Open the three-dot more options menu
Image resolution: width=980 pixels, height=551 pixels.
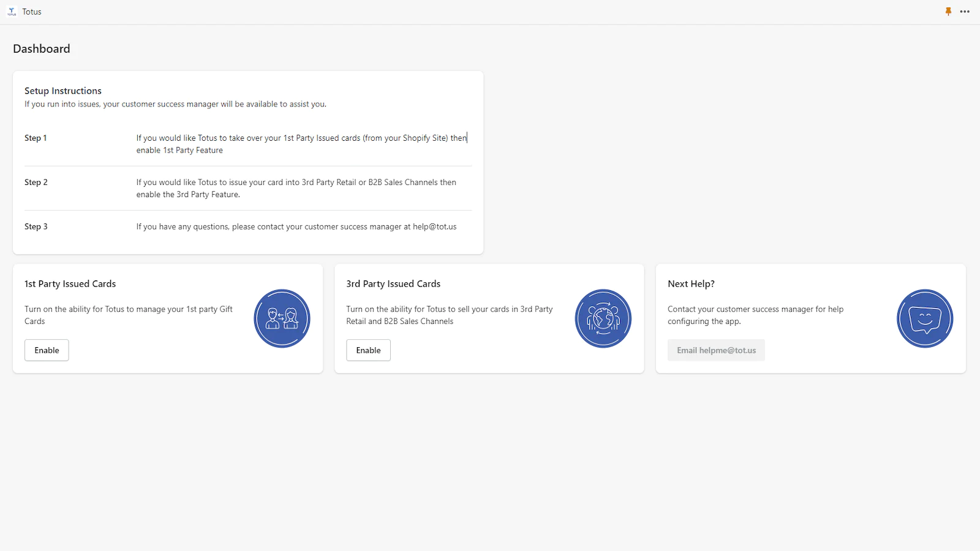[x=965, y=12]
